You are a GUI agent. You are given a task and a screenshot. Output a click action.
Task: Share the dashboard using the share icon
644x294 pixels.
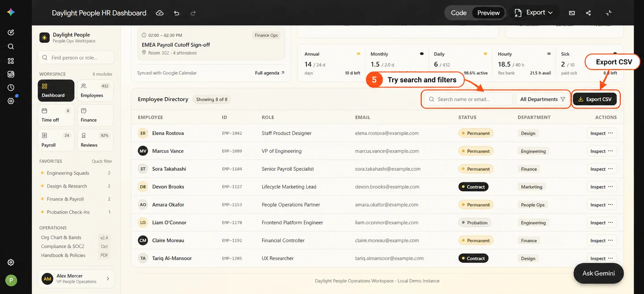tap(589, 13)
